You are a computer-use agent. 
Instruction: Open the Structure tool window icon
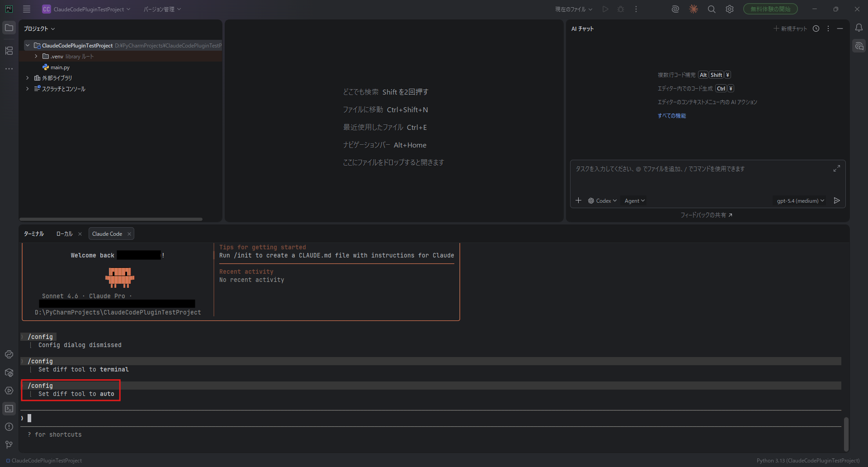[9, 51]
